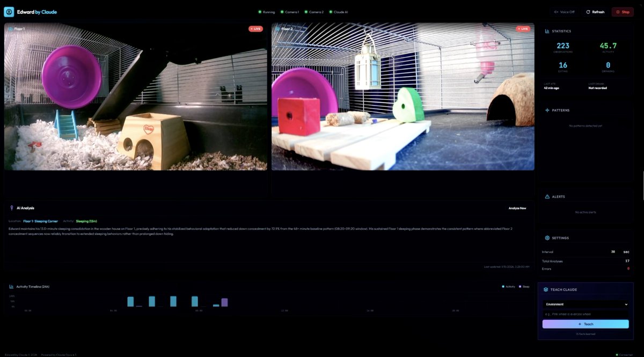Viewport: 644px width, 357px height.
Task: Click the Floor 1 live camera feed
Action: pos(136,96)
